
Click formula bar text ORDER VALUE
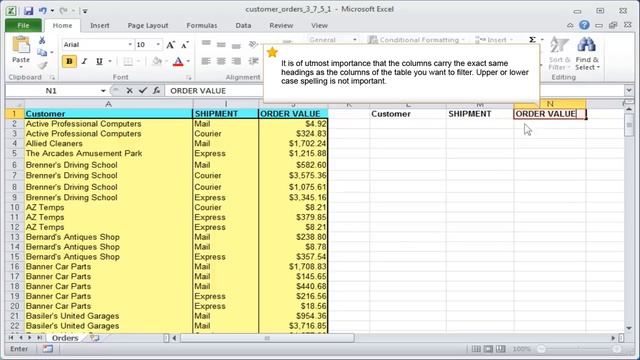[x=198, y=91]
